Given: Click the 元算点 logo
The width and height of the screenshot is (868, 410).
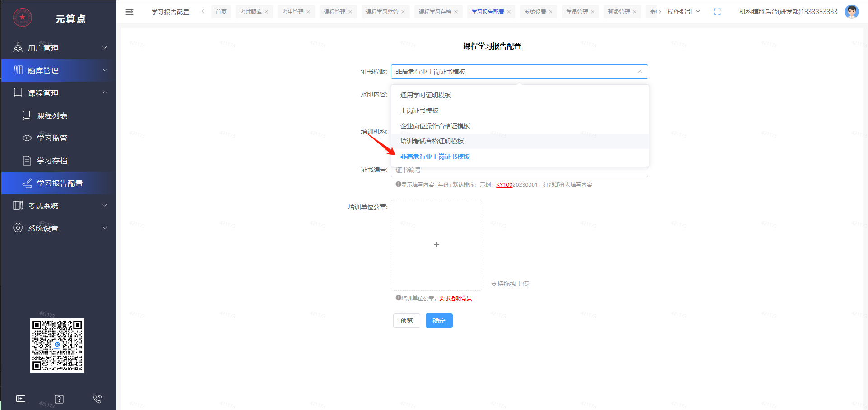Looking at the screenshot, I should (23, 18).
